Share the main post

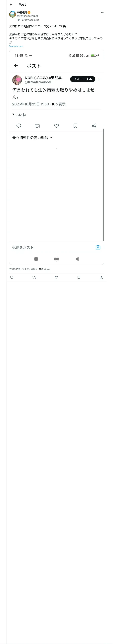101,278
